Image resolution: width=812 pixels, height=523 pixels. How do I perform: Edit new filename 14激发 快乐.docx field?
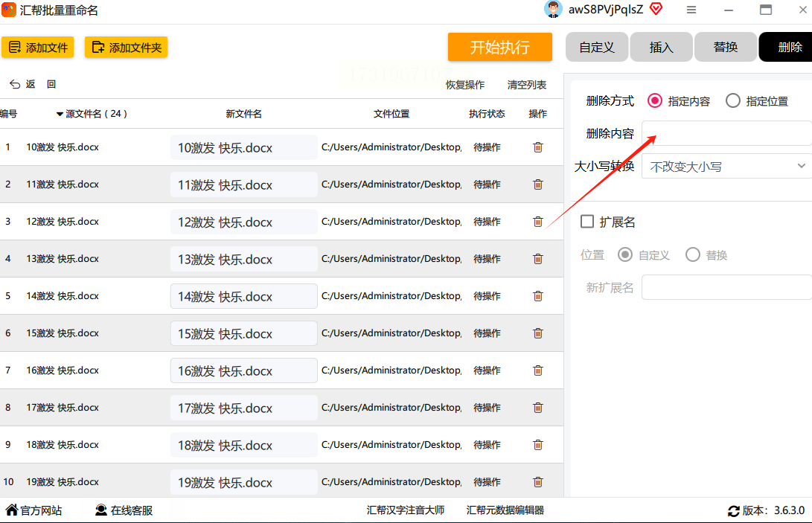[244, 296]
